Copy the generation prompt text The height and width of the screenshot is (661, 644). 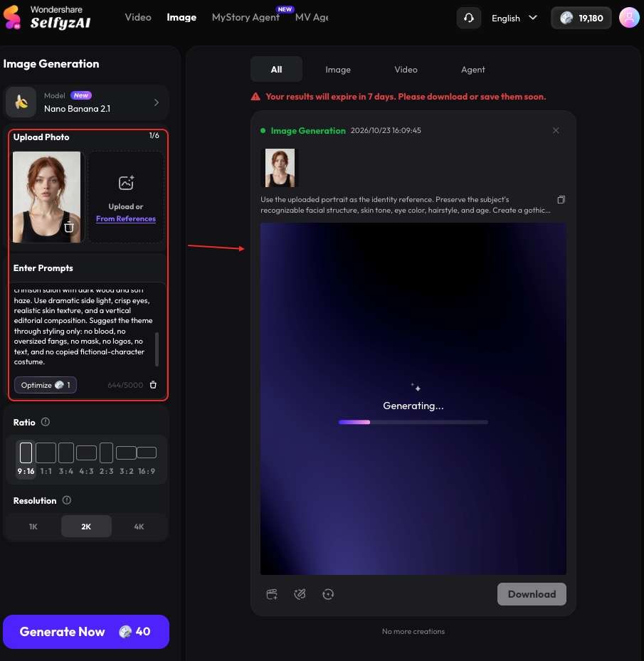561,200
